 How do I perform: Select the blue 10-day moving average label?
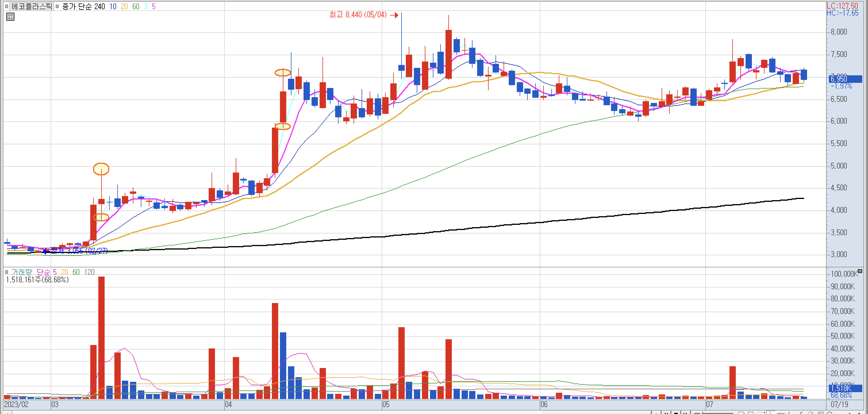pyautogui.click(x=113, y=6)
